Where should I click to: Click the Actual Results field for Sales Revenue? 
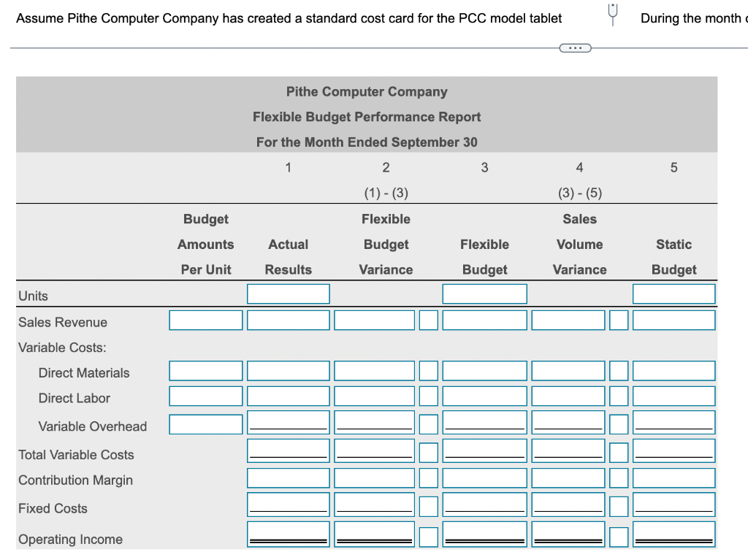[288, 320]
